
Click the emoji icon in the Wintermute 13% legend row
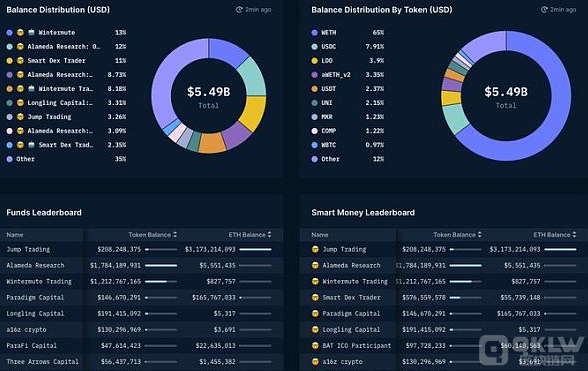[20, 33]
